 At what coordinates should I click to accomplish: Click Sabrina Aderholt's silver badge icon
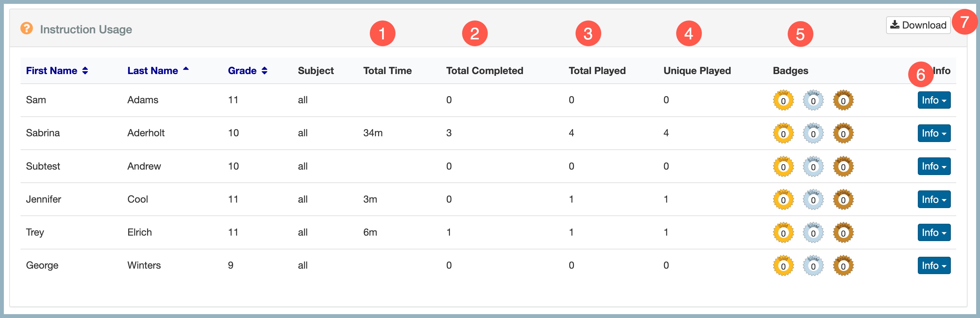[x=813, y=133]
